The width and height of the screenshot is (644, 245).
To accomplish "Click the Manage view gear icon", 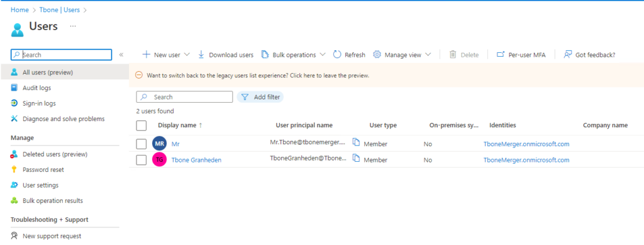I will [x=377, y=55].
